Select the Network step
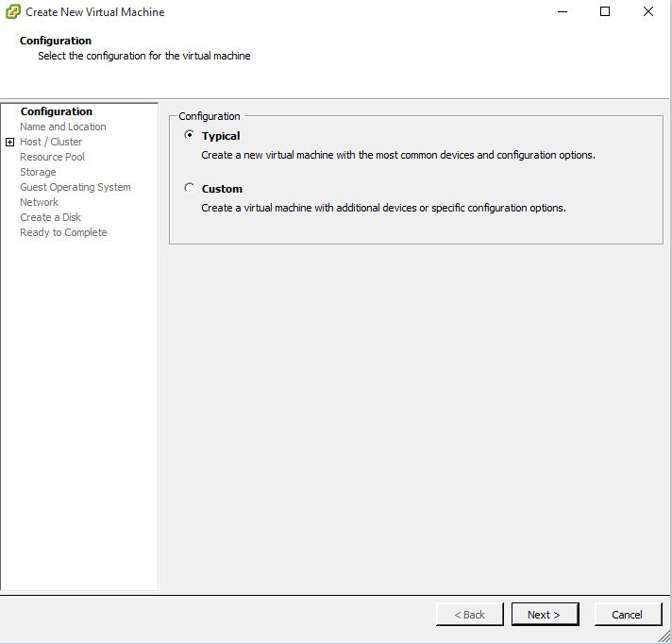Viewport: 672px width, 644px height. pyautogui.click(x=39, y=202)
